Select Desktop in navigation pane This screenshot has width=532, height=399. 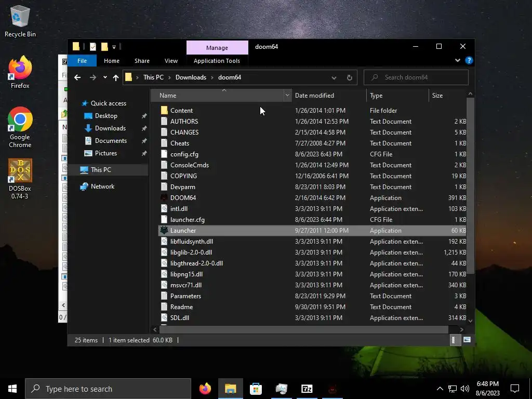[106, 116]
